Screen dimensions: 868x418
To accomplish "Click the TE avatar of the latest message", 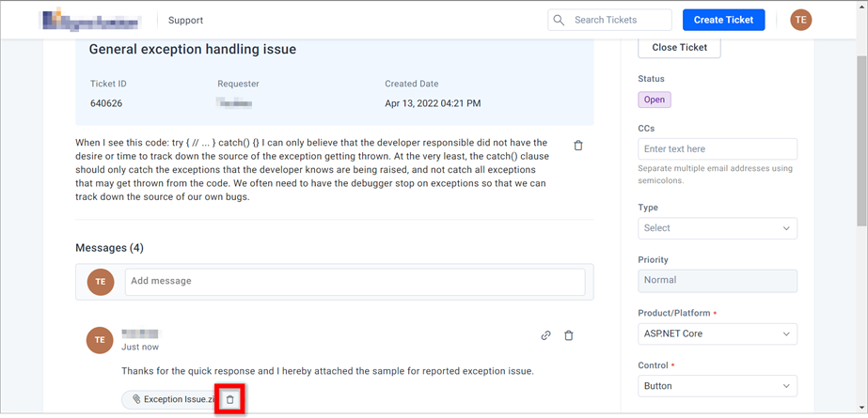I will (101, 340).
